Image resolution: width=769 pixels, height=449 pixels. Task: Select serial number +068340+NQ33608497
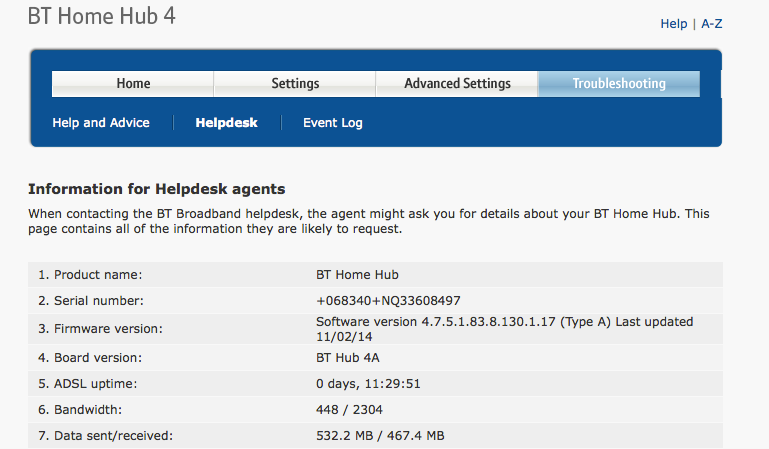point(388,300)
